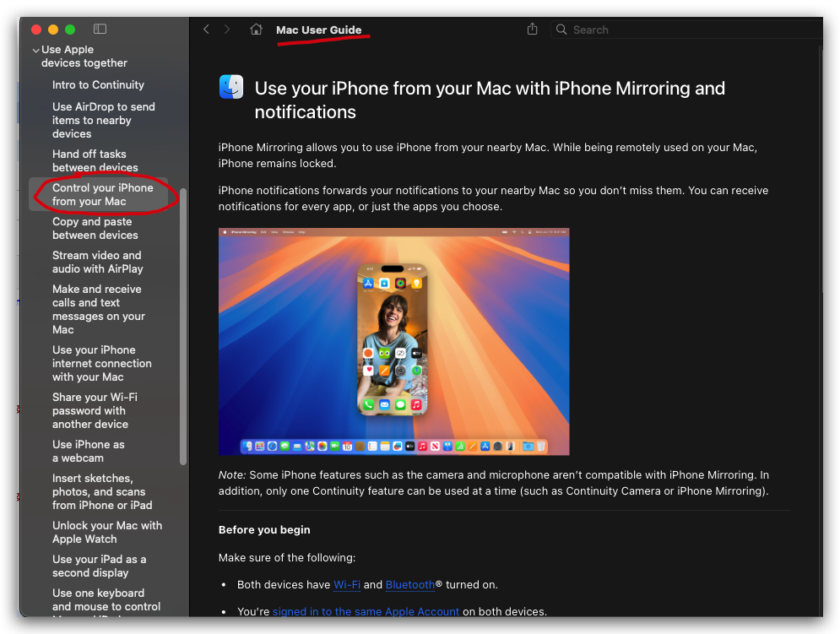This screenshot has height=634, width=840.
Task: Follow the Wi-Fi link
Action: (x=347, y=585)
